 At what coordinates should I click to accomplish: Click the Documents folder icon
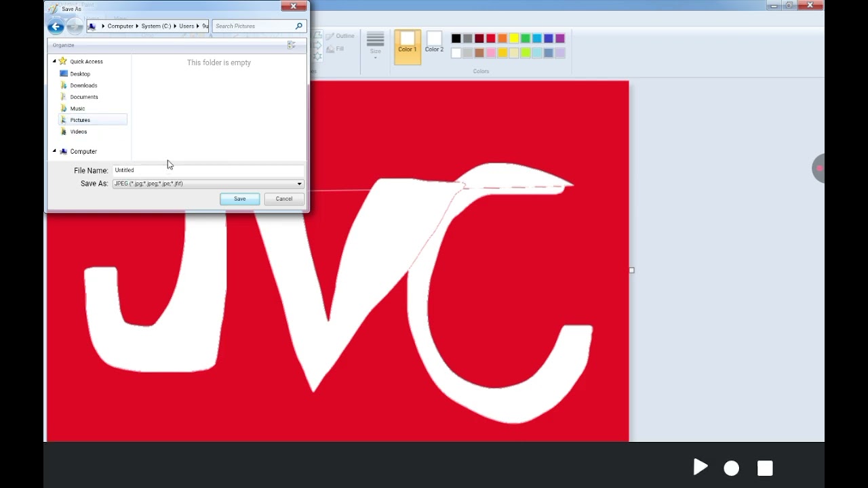64,97
